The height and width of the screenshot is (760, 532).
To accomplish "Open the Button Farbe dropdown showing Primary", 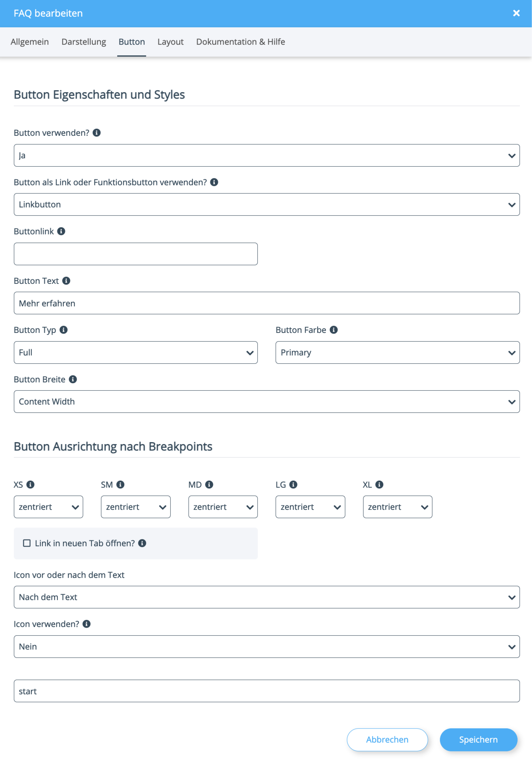I will click(x=397, y=352).
